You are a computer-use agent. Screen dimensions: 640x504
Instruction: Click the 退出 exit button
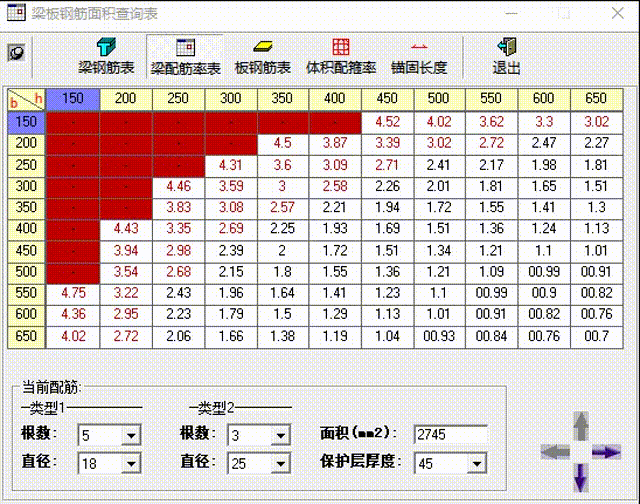pos(507,56)
